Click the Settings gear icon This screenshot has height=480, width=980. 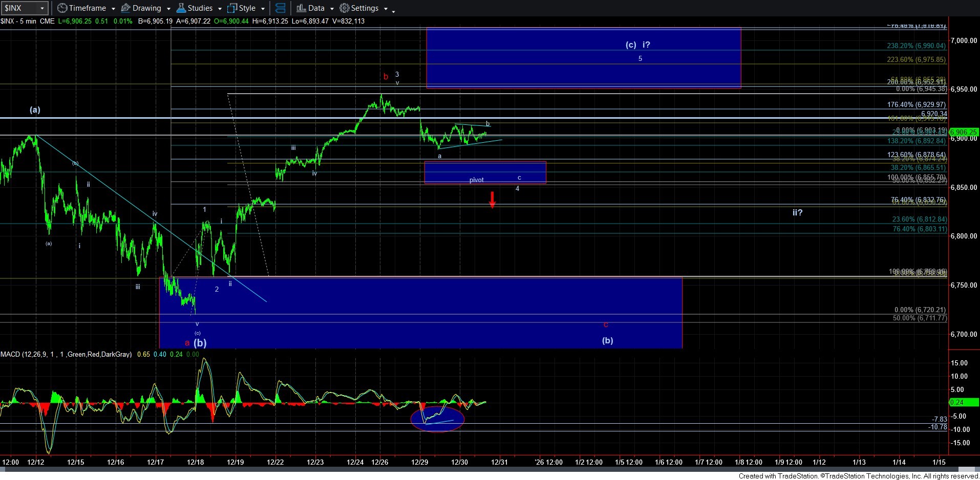coord(345,8)
